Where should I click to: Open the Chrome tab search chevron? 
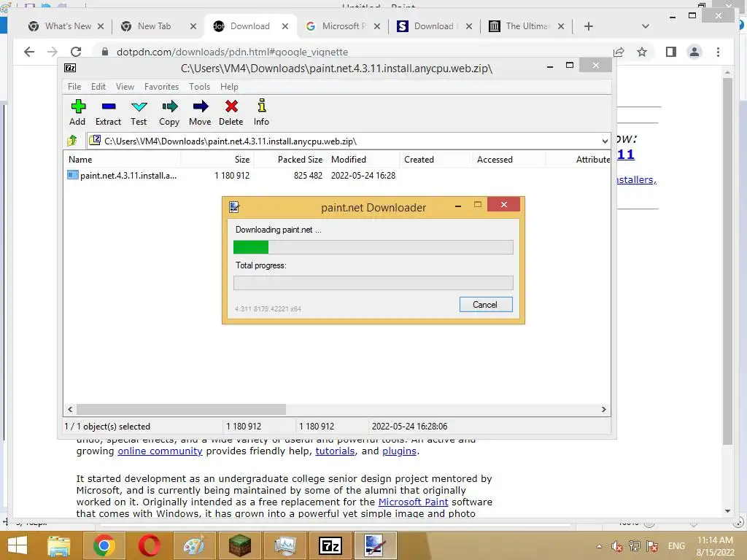click(x=645, y=26)
